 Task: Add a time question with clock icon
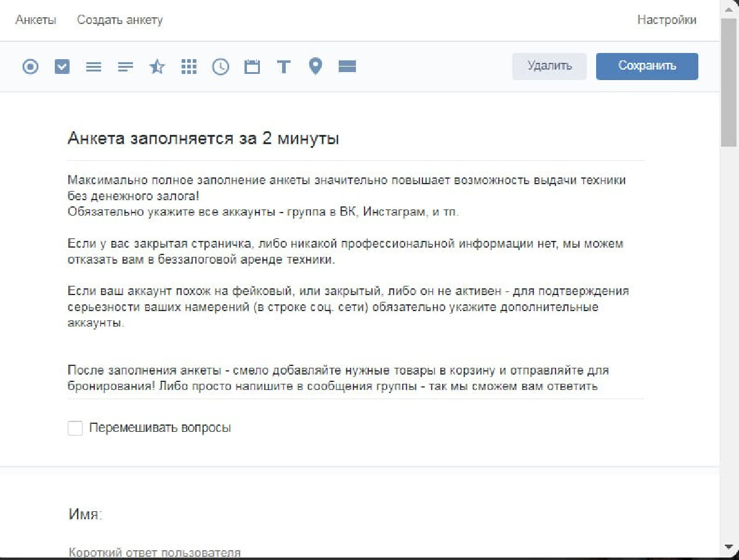(x=220, y=67)
